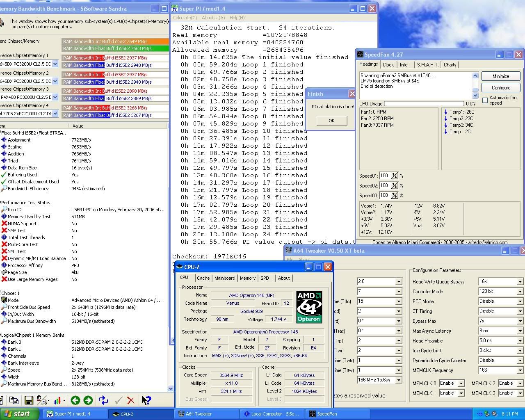The width and height of the screenshot is (525, 420).
Task: Click the Front Side Bus Speed row icon
Action: (x=4, y=307)
